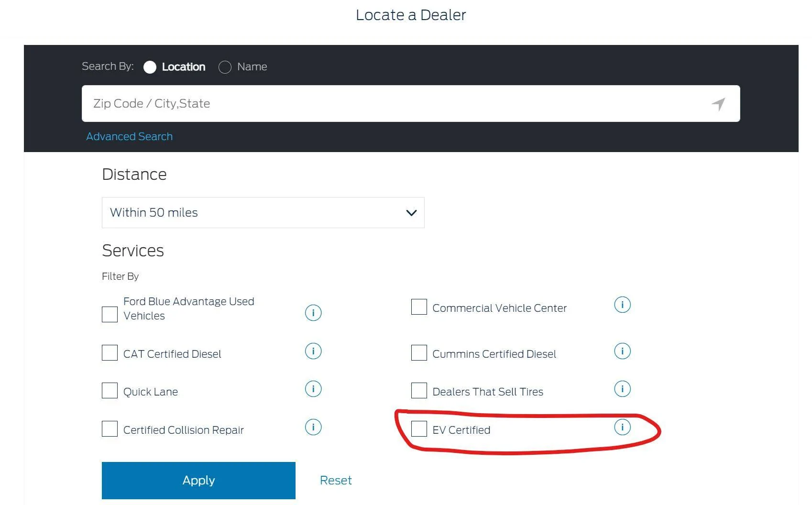Click the Distance section heading

point(134,174)
